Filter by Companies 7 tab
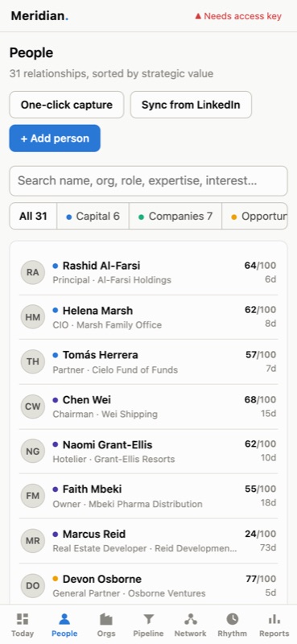297x644 pixels. pyautogui.click(x=175, y=216)
